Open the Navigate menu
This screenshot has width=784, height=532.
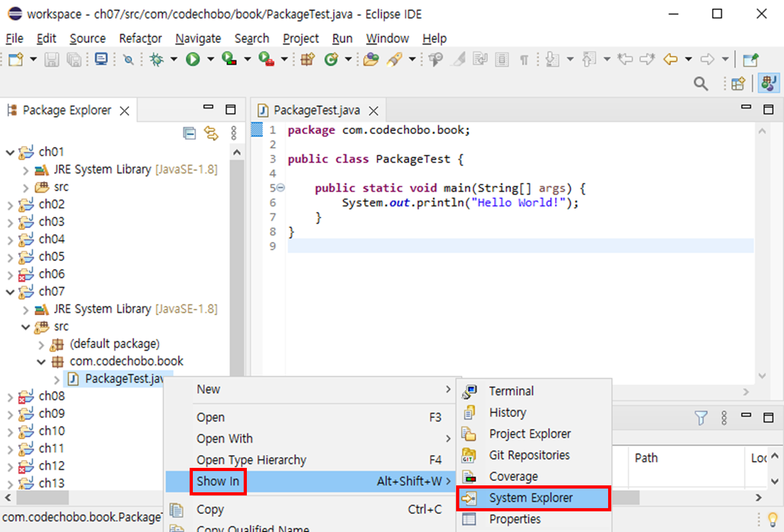(x=198, y=39)
